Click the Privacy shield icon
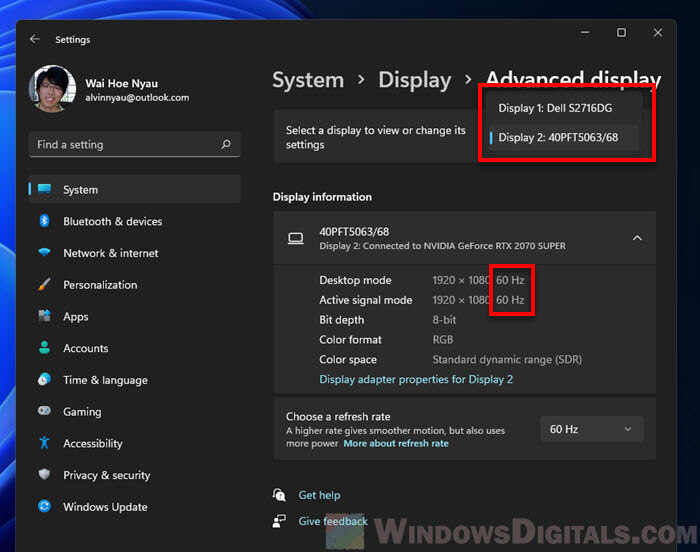This screenshot has height=552, width=700. [44, 474]
